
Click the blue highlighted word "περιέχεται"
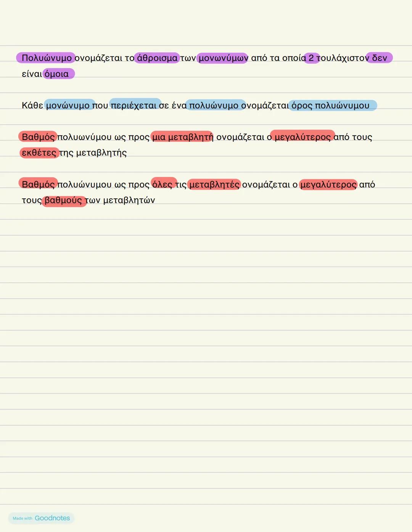coord(134,105)
